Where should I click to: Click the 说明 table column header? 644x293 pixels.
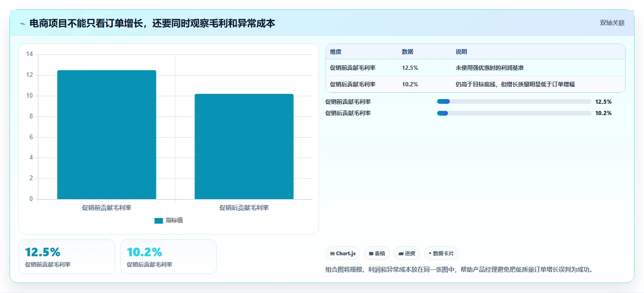(461, 52)
